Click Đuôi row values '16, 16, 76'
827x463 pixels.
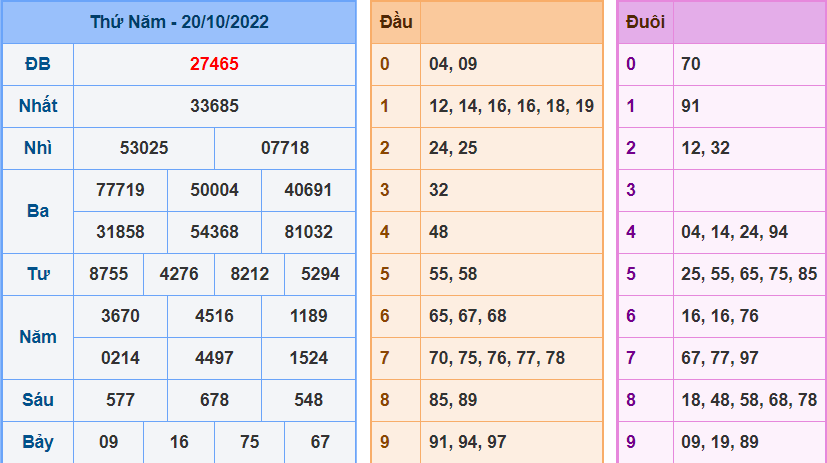coord(720,316)
